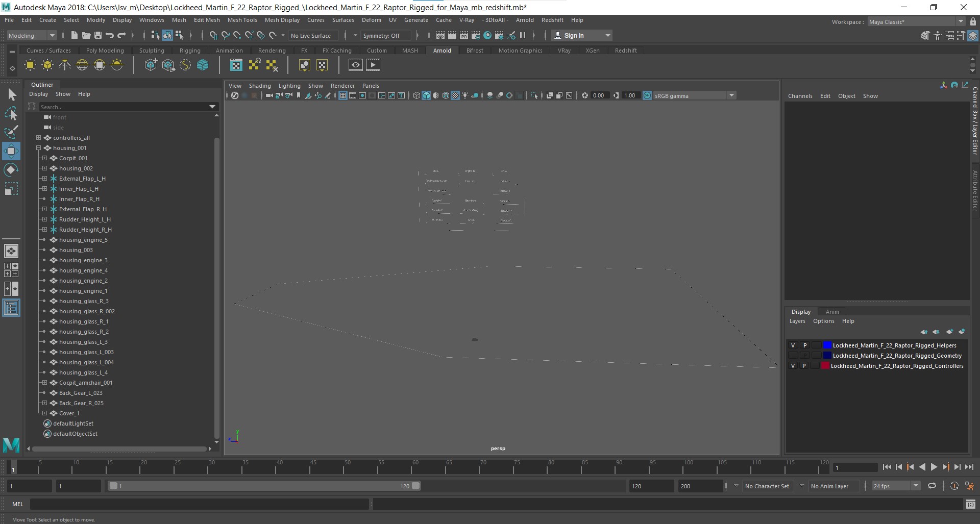This screenshot has width=980, height=524.
Task: Toggle visibility of Geometry layer
Action: 793,356
